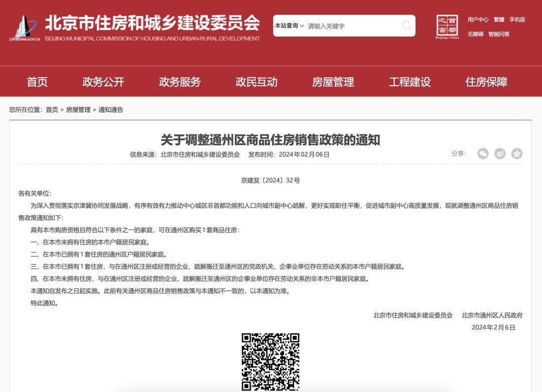Open 住房保障 navigation item
This screenshot has height=392, width=542.
[486, 82]
